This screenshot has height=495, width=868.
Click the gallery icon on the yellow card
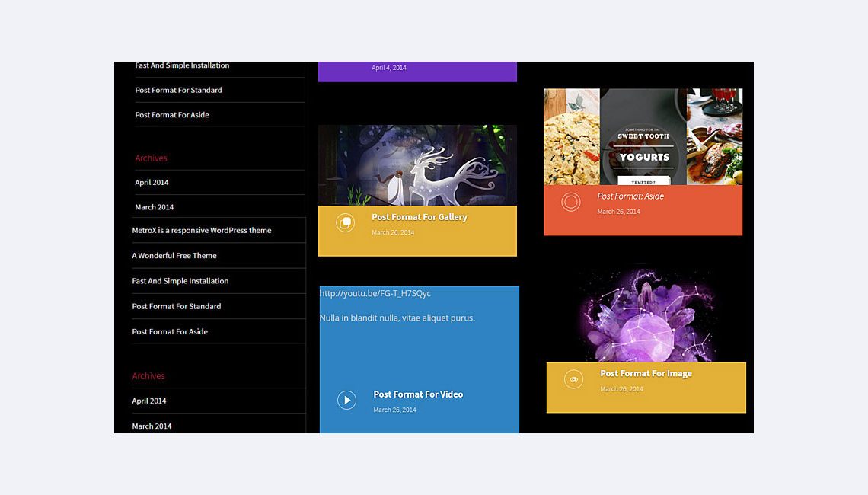pyautogui.click(x=346, y=222)
